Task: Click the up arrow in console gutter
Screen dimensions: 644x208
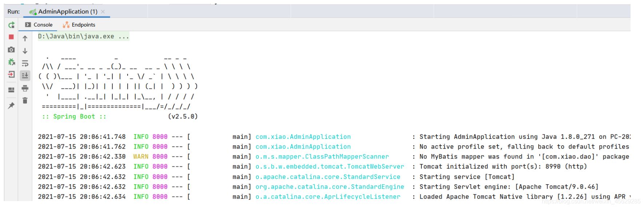Action: click(25, 38)
